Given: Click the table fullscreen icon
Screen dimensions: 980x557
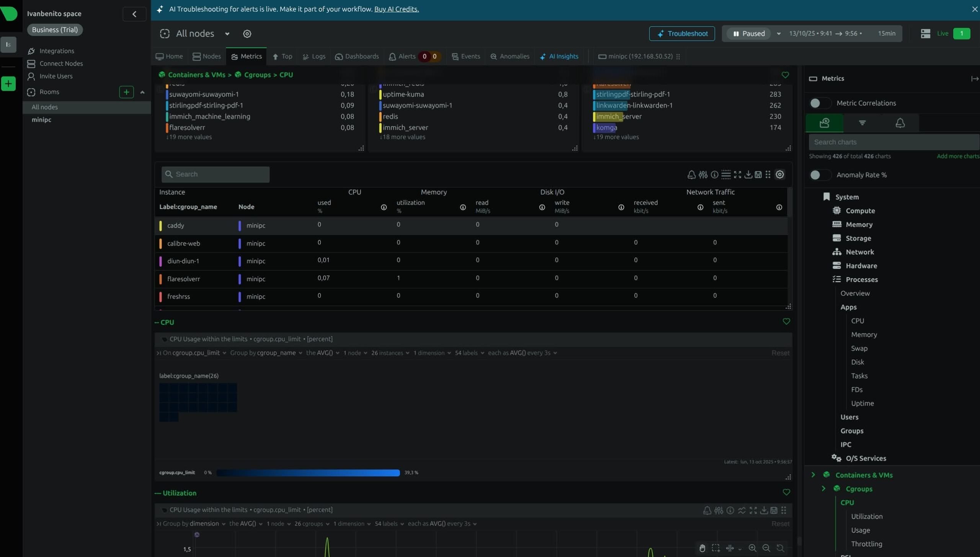Looking at the screenshot, I should tap(737, 175).
